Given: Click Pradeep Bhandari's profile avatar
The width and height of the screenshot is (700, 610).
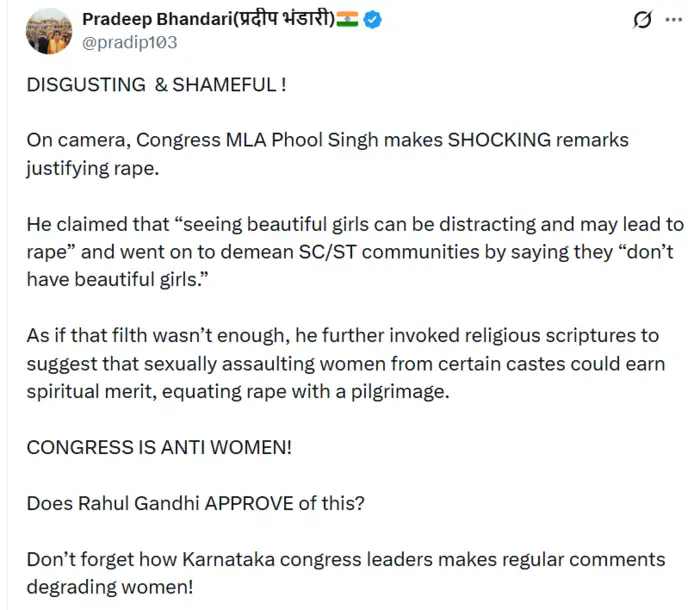Looking at the screenshot, I should pyautogui.click(x=48, y=30).
